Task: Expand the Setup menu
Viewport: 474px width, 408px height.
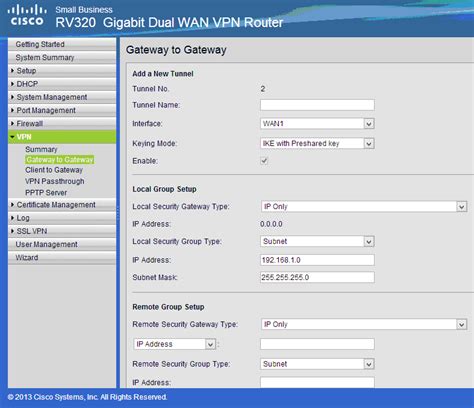Action: pos(62,71)
